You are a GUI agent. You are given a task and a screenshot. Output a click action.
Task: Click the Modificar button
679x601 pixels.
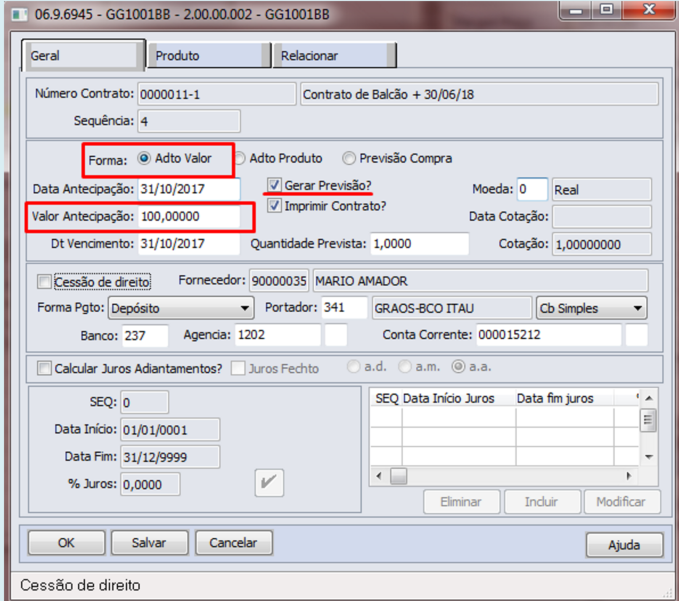[x=622, y=502]
